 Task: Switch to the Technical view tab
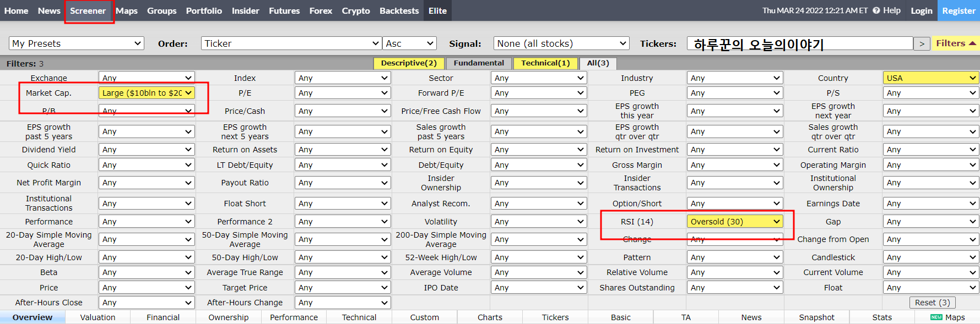tap(359, 317)
